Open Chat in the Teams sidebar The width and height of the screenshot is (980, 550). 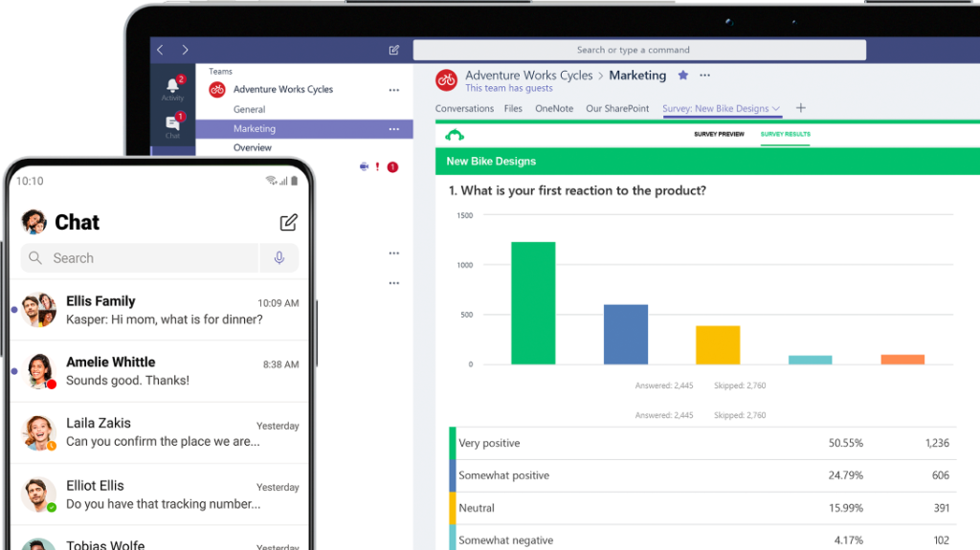click(x=172, y=125)
